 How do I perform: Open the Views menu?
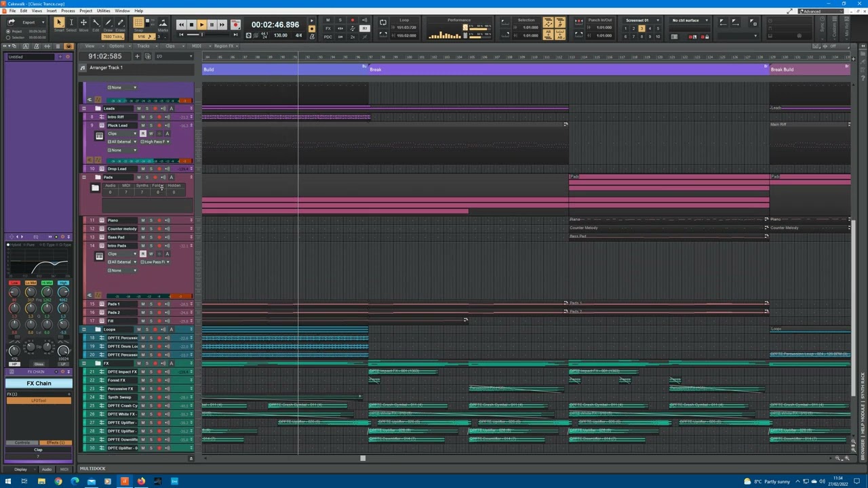(37, 11)
